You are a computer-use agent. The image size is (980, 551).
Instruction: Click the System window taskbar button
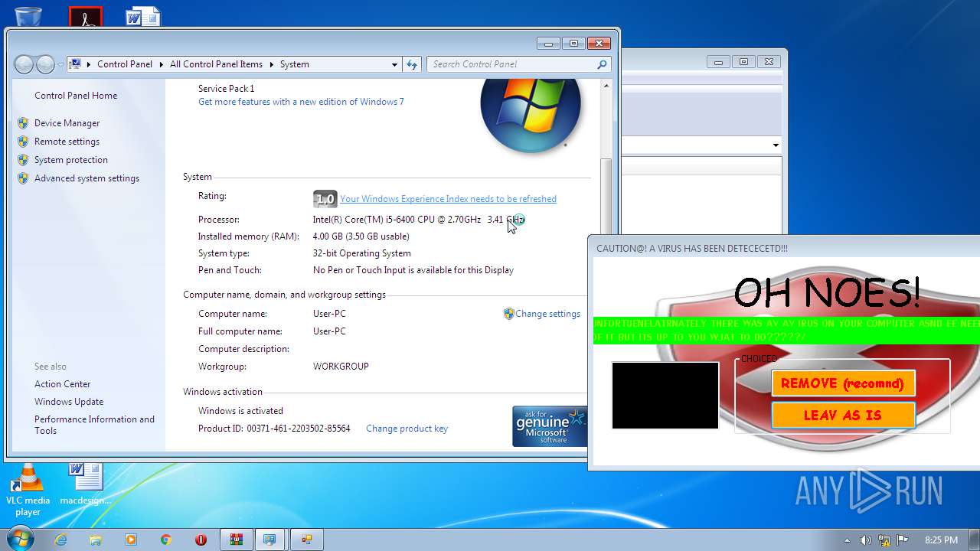click(x=270, y=540)
